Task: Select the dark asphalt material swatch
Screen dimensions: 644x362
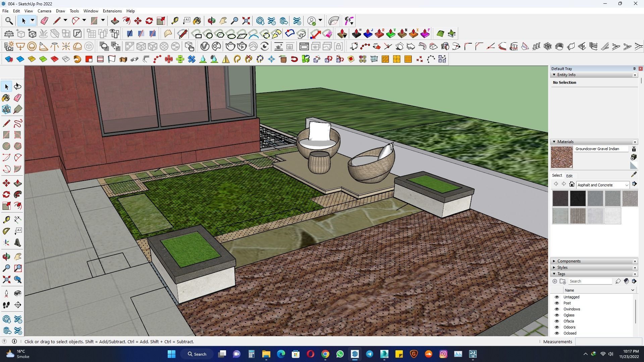Action: tap(578, 198)
